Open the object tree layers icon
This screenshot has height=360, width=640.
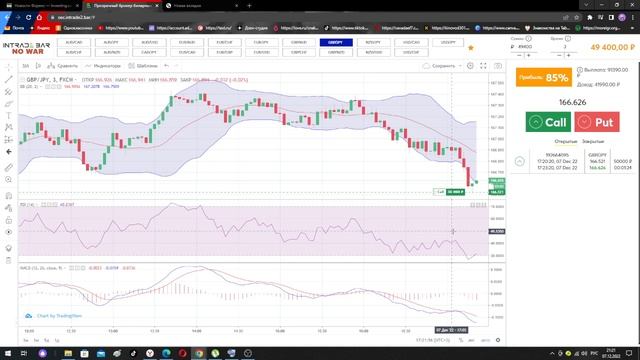(x=9, y=248)
